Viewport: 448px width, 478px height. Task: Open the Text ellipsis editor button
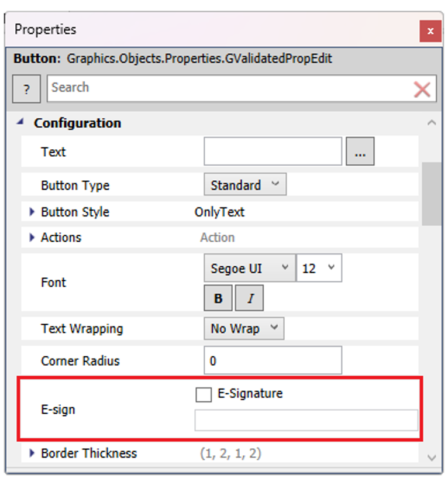360,152
